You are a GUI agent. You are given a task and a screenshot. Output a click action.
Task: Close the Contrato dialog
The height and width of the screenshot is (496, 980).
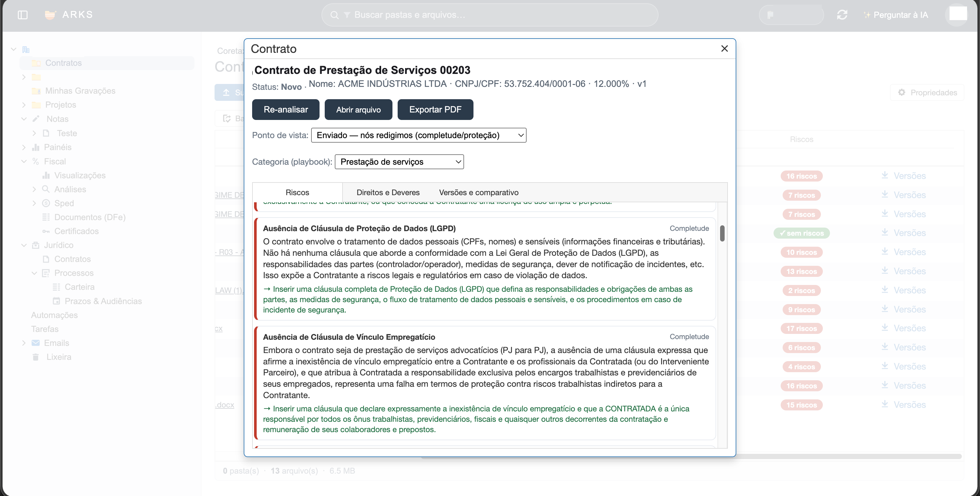[x=724, y=49]
